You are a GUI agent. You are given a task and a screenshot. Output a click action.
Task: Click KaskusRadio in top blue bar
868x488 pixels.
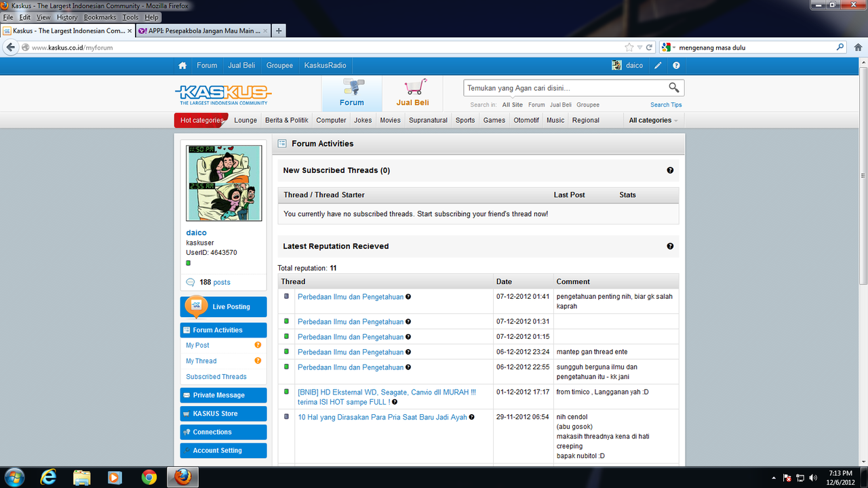tap(325, 66)
